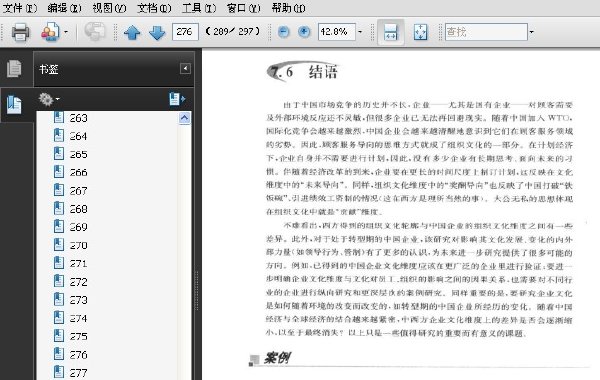600x380 pixels.
Task: Click the bookmark page icon beside 276
Action: click(59, 354)
